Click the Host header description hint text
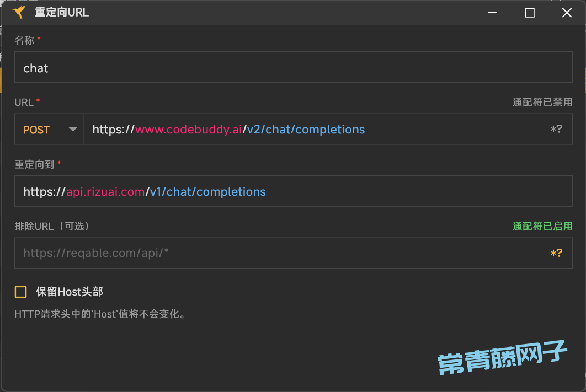 click(x=99, y=315)
